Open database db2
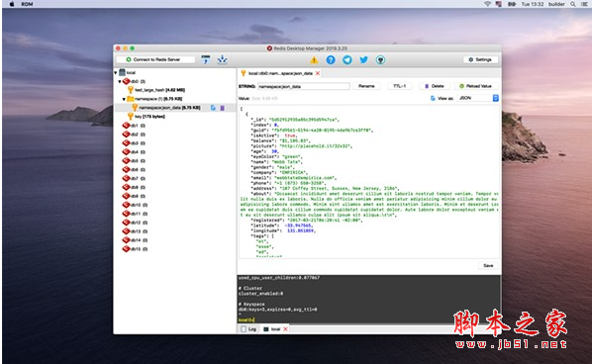 click(134, 135)
